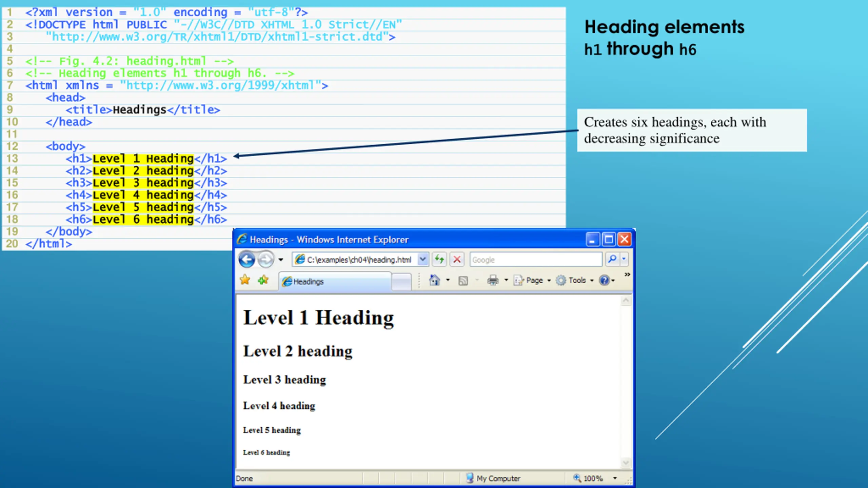Click the rendered 'Level 1 Heading' text
868x488 pixels.
pyautogui.click(x=319, y=318)
